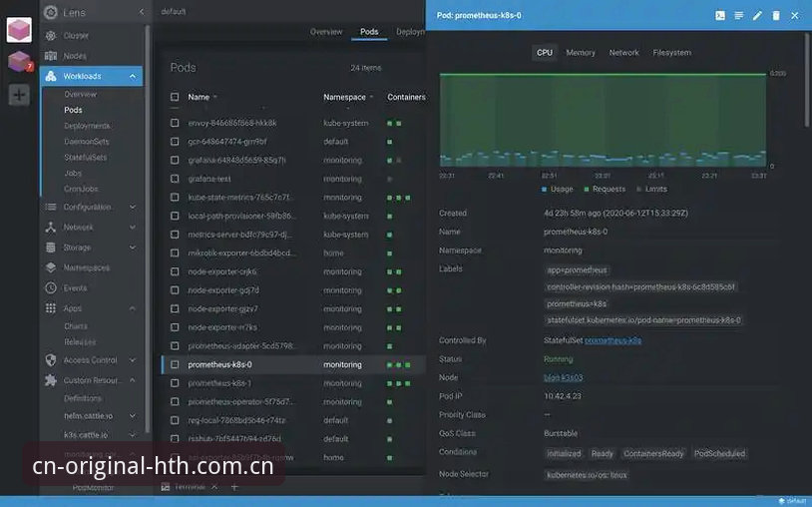Edit the pod with pencil icon

[x=757, y=16]
